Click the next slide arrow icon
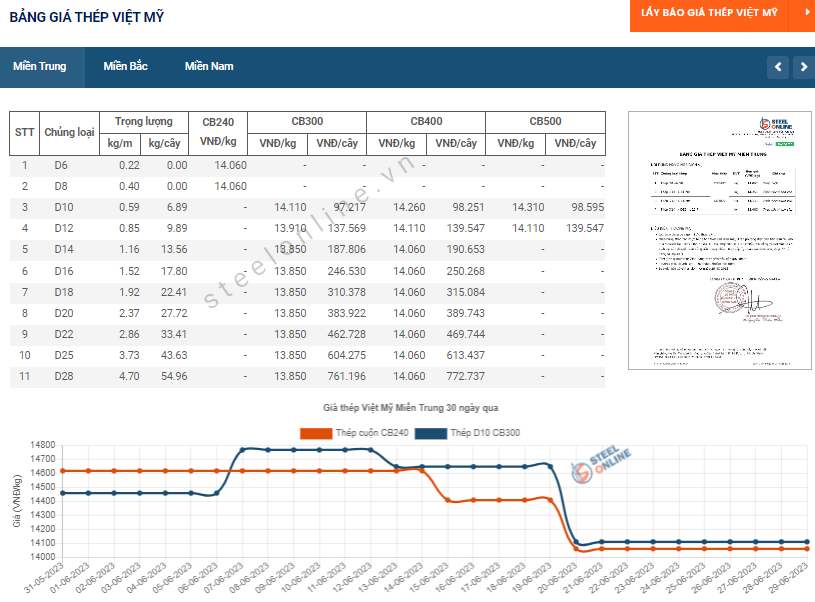Image resolution: width=815 pixels, height=602 pixels. click(804, 67)
